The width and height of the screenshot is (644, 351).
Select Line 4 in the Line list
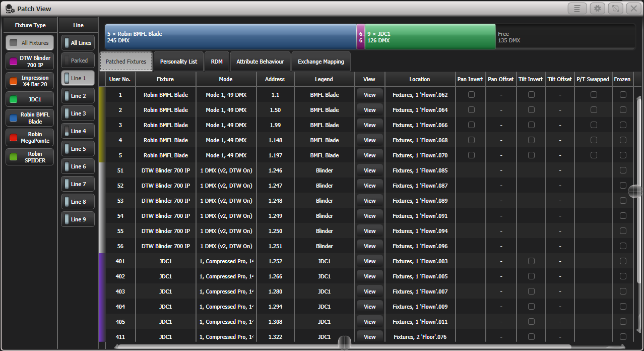(x=78, y=131)
